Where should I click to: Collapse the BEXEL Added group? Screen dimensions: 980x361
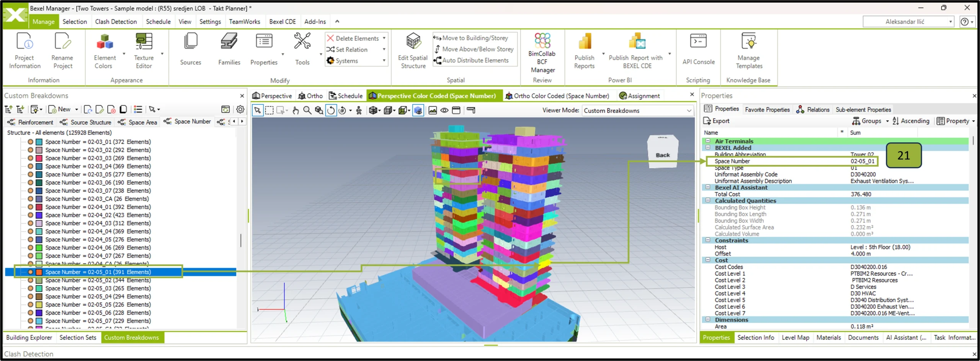click(x=708, y=148)
